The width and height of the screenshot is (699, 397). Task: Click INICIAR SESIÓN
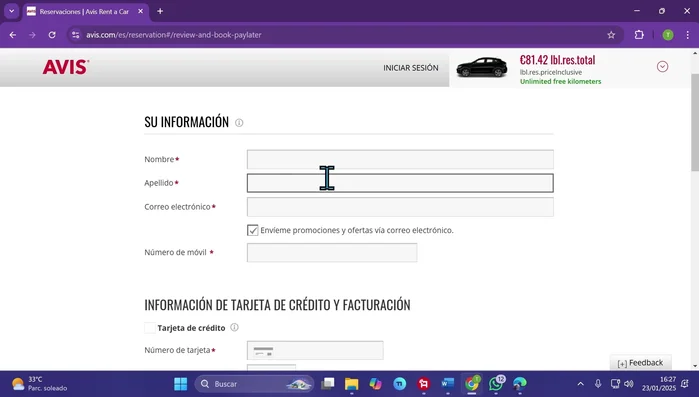point(411,68)
